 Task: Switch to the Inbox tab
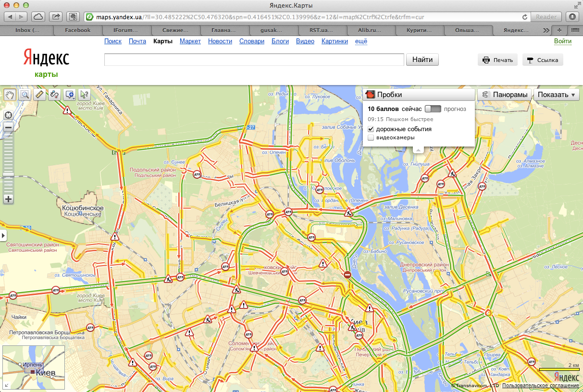click(x=27, y=30)
